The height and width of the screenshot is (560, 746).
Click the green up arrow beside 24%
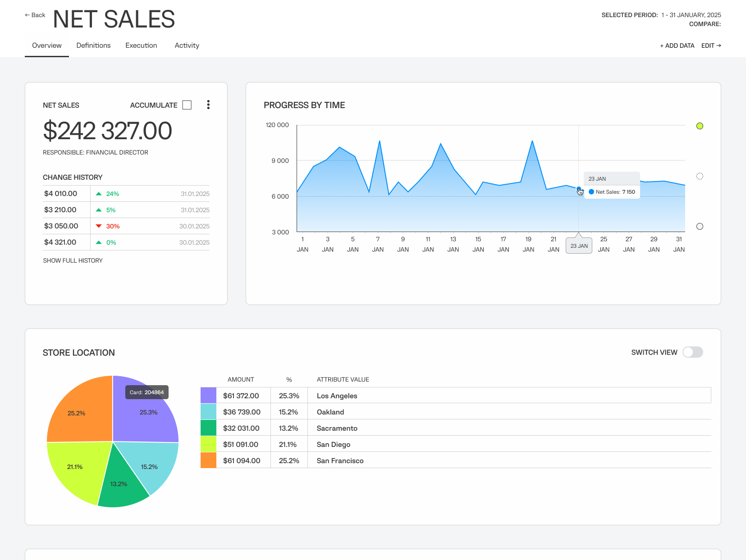coord(99,194)
